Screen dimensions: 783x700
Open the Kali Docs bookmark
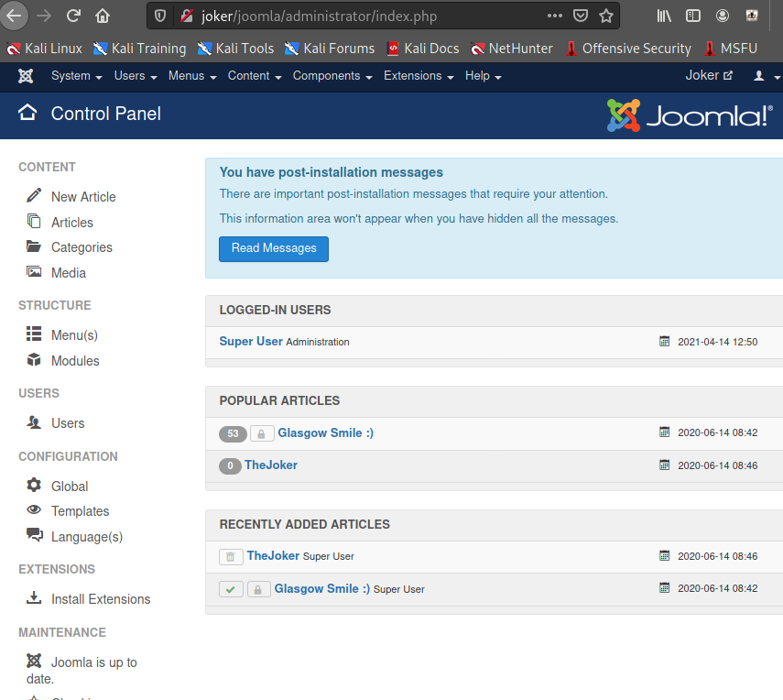[423, 49]
